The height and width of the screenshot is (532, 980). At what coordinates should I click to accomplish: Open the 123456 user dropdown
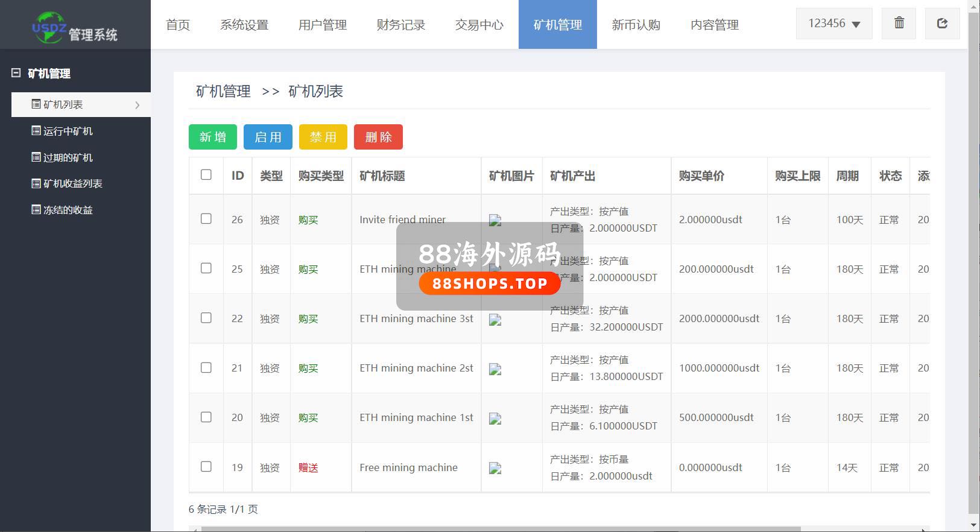[834, 24]
